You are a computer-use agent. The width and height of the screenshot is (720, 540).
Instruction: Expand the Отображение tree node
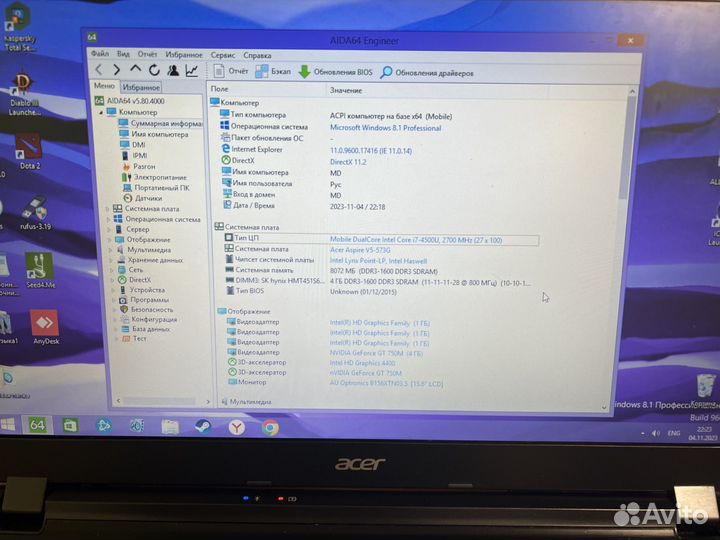pos(110,240)
